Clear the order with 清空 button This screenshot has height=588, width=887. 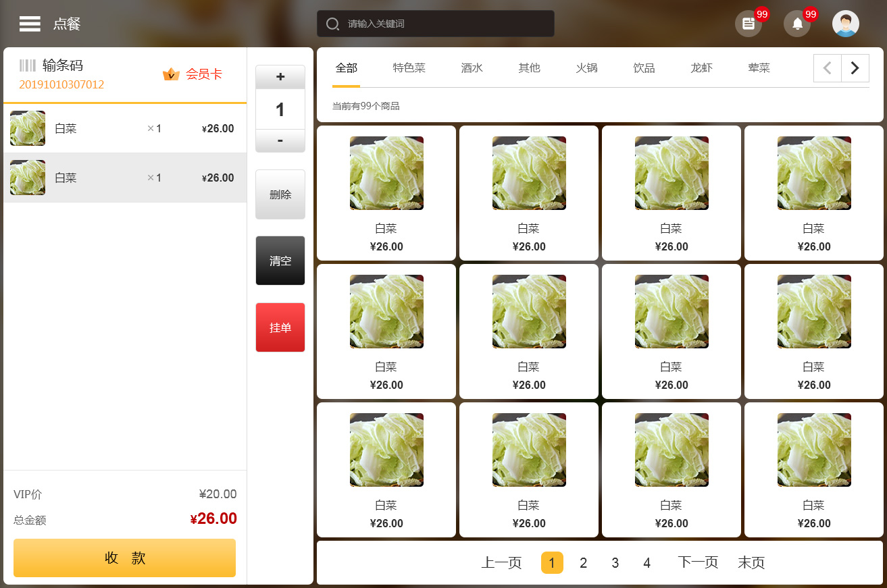[280, 261]
